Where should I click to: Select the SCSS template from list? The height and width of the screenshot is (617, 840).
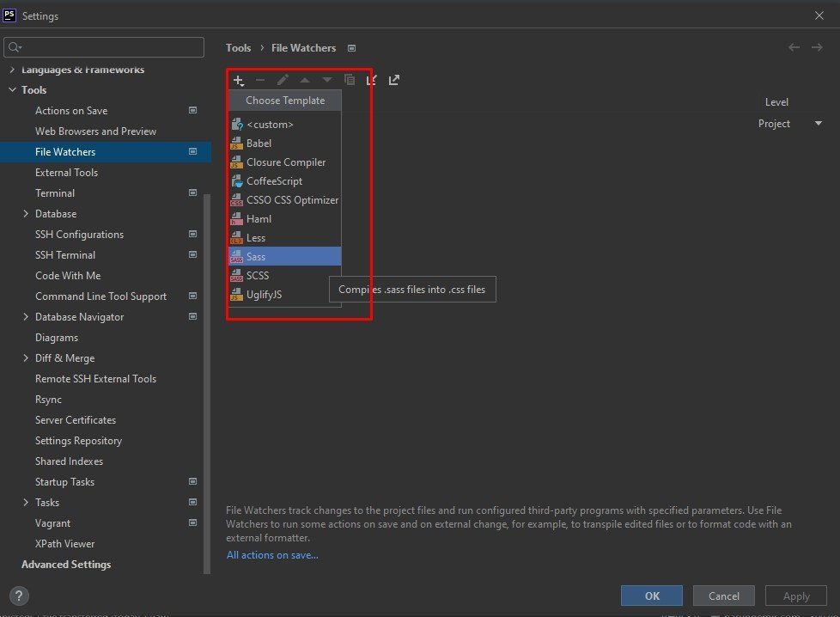pyautogui.click(x=258, y=276)
